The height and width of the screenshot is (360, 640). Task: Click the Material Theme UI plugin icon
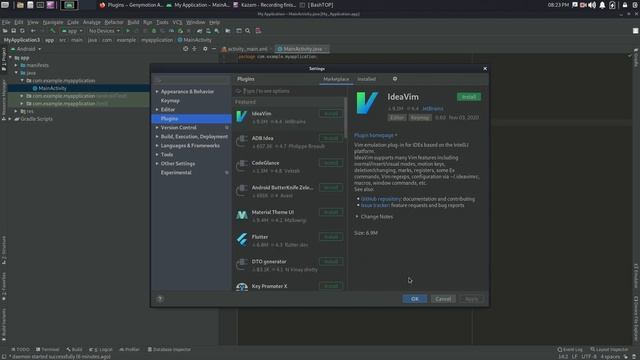pyautogui.click(x=242, y=215)
